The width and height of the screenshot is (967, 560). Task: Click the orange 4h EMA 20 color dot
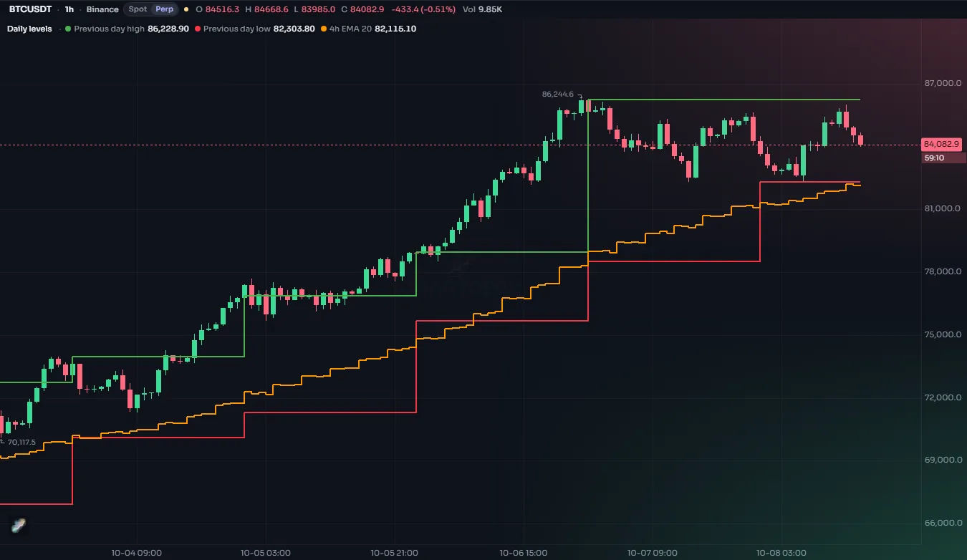(324, 29)
